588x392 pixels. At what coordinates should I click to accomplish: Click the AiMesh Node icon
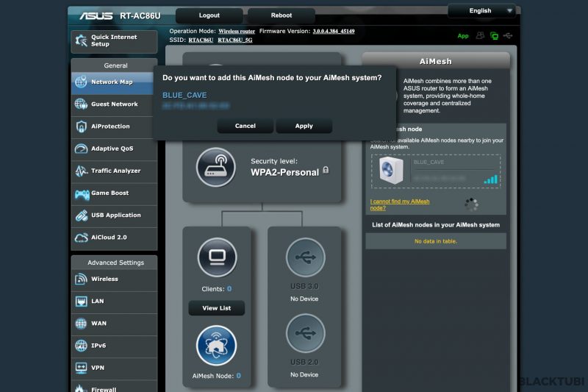(x=216, y=346)
